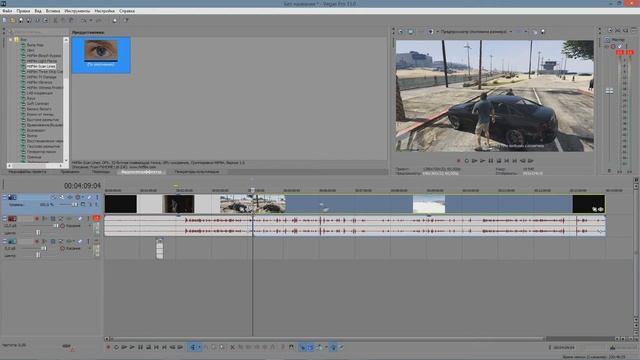The height and width of the screenshot is (360, 640).
Task: Toggle Automatic Crossfades in bottom toolbar
Action: (x=310, y=347)
